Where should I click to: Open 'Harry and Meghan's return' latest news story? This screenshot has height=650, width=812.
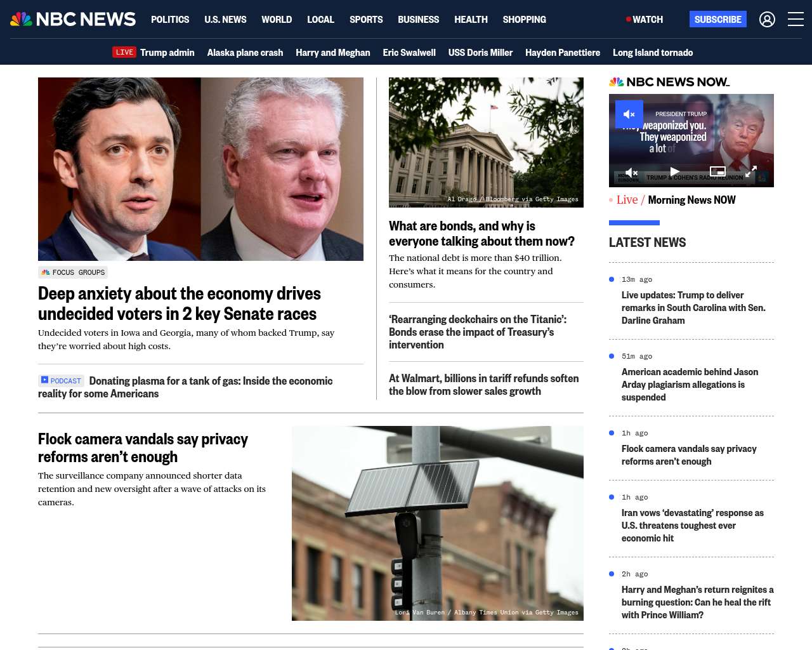(697, 602)
